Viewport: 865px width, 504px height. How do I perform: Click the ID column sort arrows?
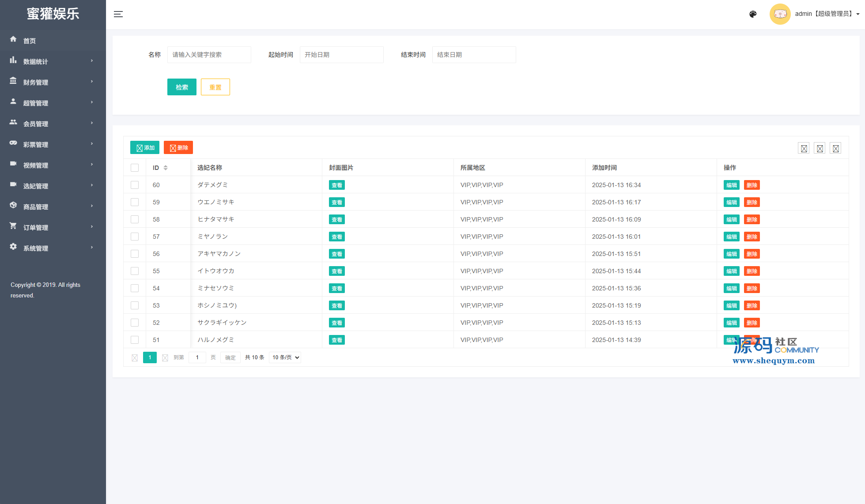166,168
